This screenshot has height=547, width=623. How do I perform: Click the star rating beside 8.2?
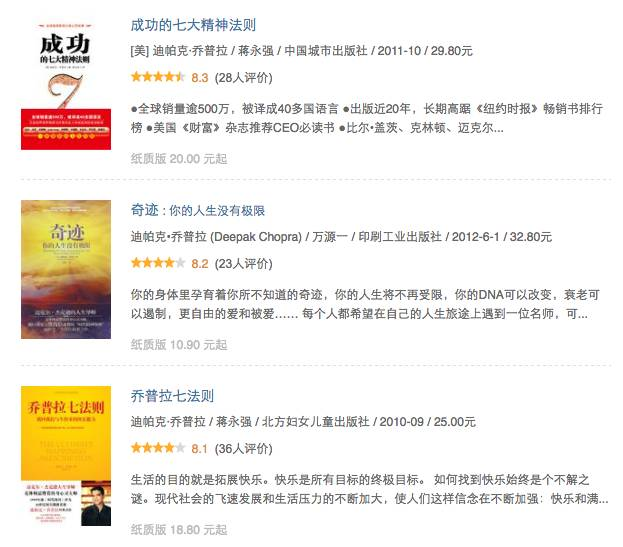click(158, 263)
